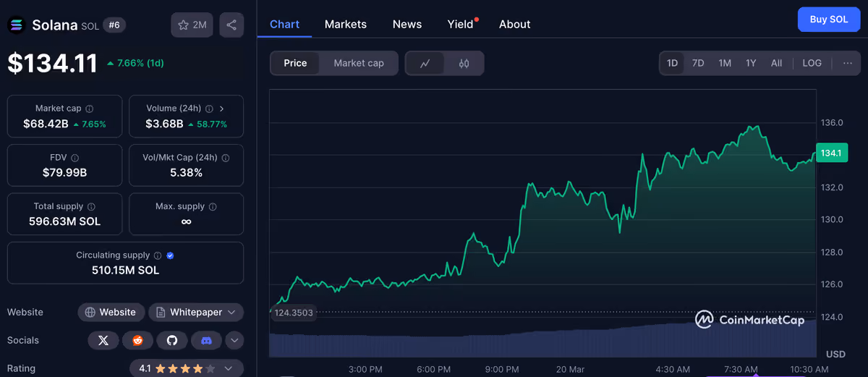Click the USD currency label
Image resolution: width=868 pixels, height=377 pixels.
click(835, 354)
